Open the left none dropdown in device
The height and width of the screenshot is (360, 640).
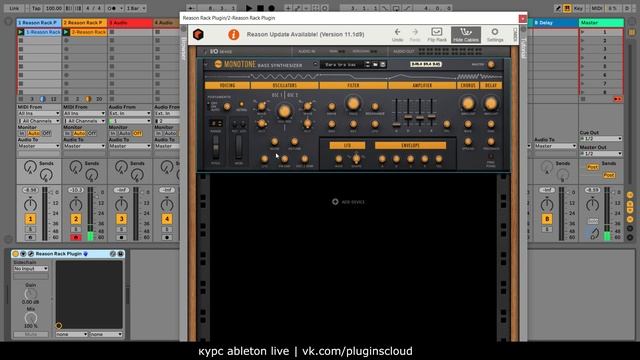coord(72,334)
